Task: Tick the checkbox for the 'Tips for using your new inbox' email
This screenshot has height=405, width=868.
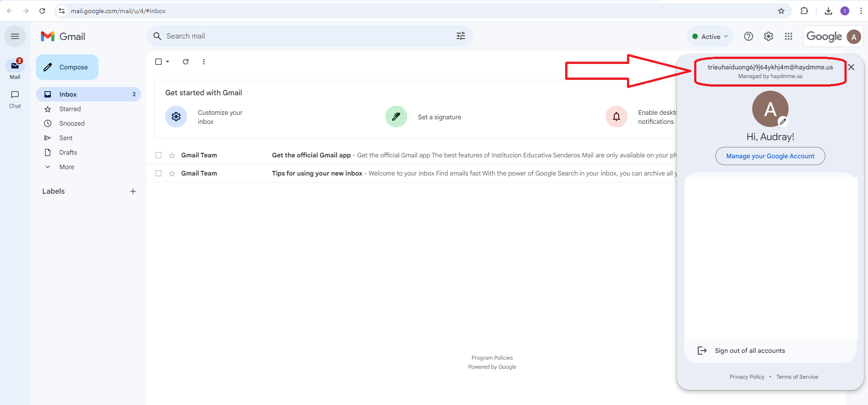Action: point(158,173)
